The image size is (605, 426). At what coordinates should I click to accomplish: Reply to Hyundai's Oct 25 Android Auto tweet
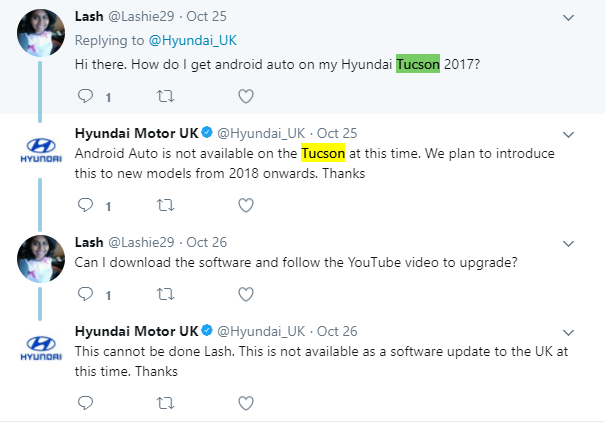click(85, 205)
